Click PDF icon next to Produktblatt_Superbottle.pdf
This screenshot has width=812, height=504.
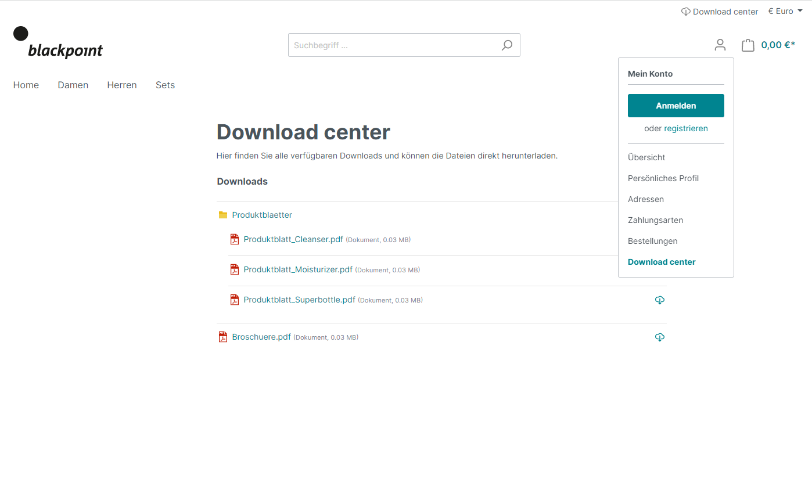click(x=235, y=300)
